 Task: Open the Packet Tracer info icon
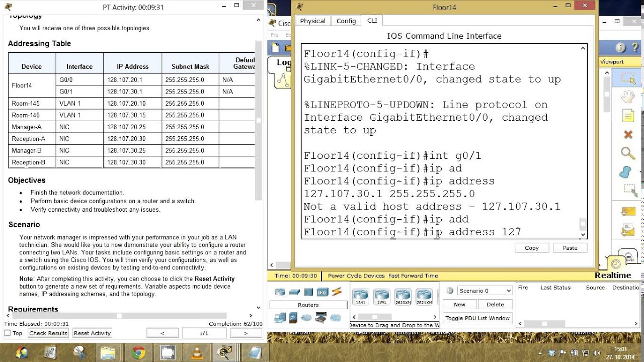tap(621, 48)
